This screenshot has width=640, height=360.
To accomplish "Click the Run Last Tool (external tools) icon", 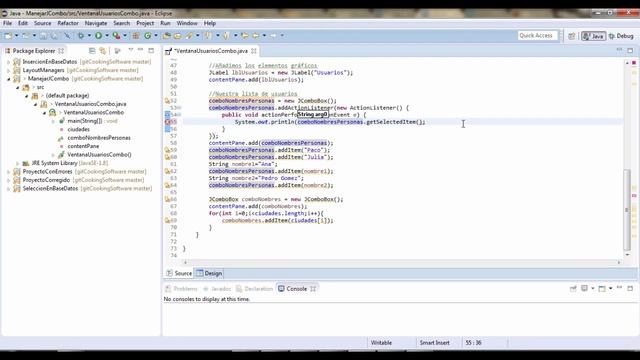I will pyautogui.click(x=116, y=36).
